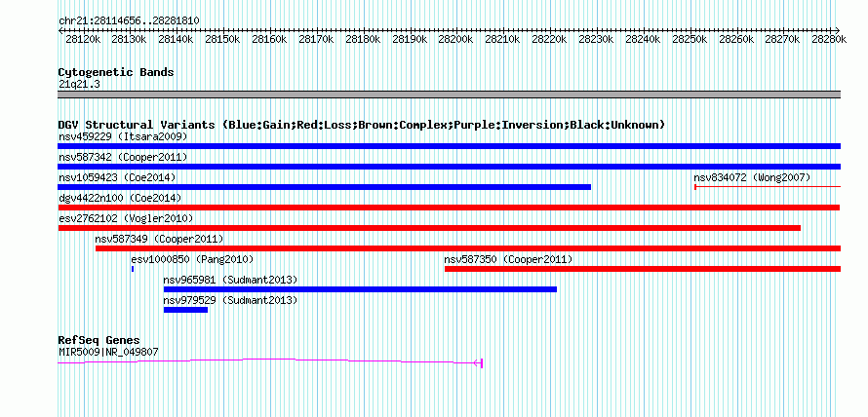Open the nsv587349 (Cooper2011) variant label
This screenshot has width=868, height=417.
pos(159,239)
